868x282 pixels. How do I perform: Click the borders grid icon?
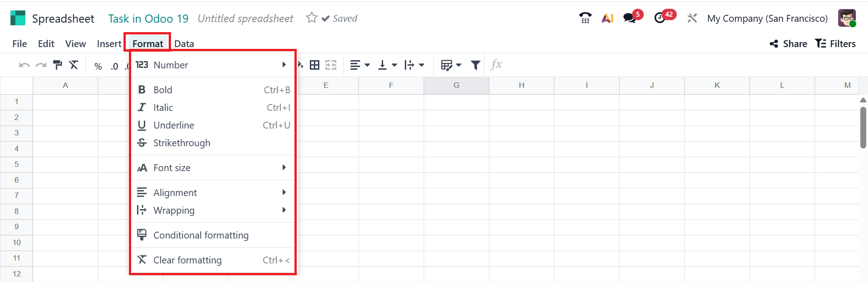click(x=314, y=65)
